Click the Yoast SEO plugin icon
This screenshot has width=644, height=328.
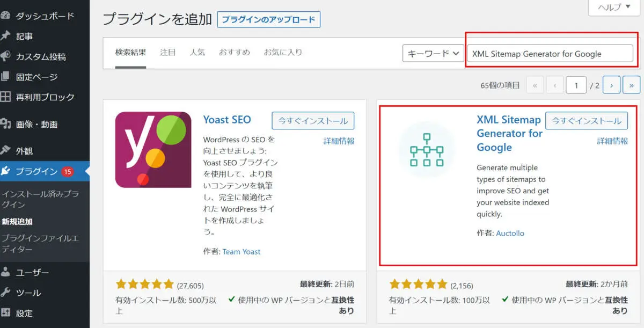pyautogui.click(x=153, y=150)
